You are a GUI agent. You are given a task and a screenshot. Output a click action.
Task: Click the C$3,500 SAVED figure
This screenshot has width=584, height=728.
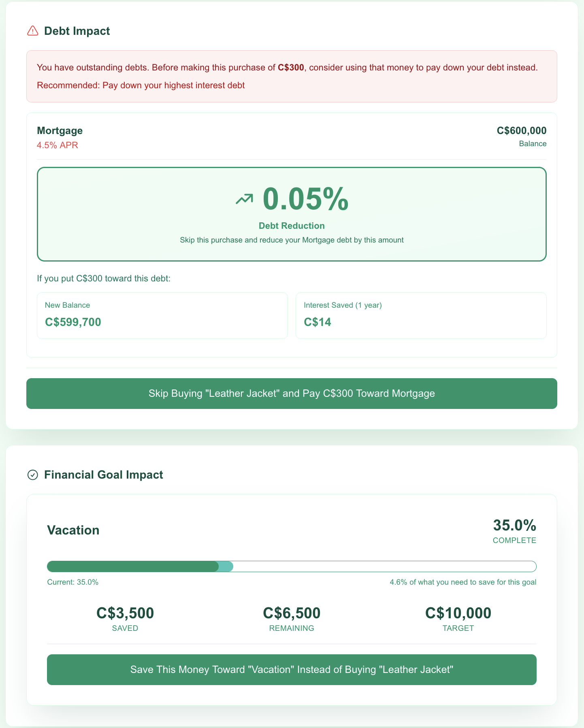pyautogui.click(x=125, y=618)
